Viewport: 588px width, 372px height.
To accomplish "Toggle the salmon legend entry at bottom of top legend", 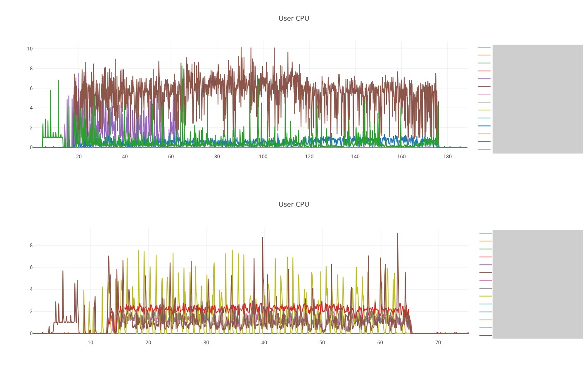I will point(485,148).
